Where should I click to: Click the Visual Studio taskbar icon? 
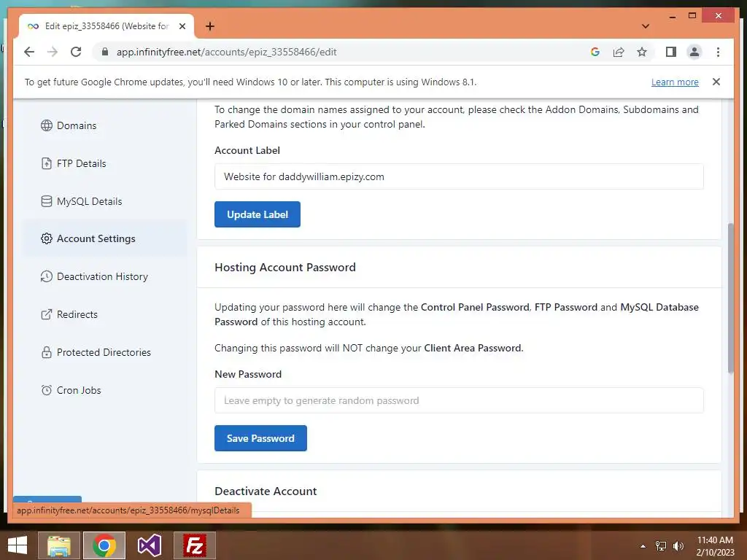[149, 545]
